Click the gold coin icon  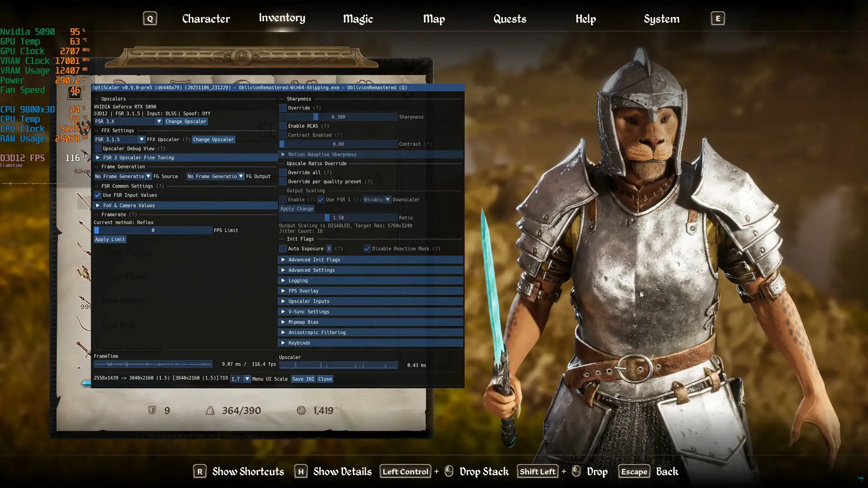pyautogui.click(x=301, y=410)
